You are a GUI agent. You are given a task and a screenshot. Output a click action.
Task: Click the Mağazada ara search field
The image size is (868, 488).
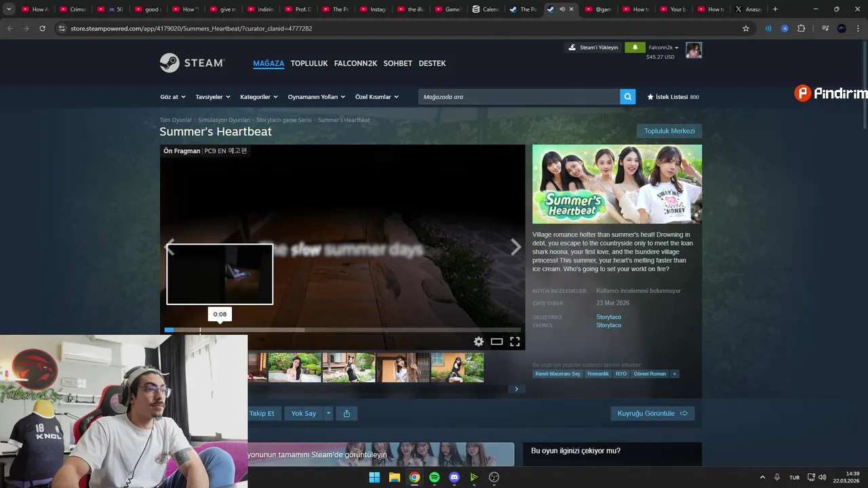pyautogui.click(x=519, y=97)
